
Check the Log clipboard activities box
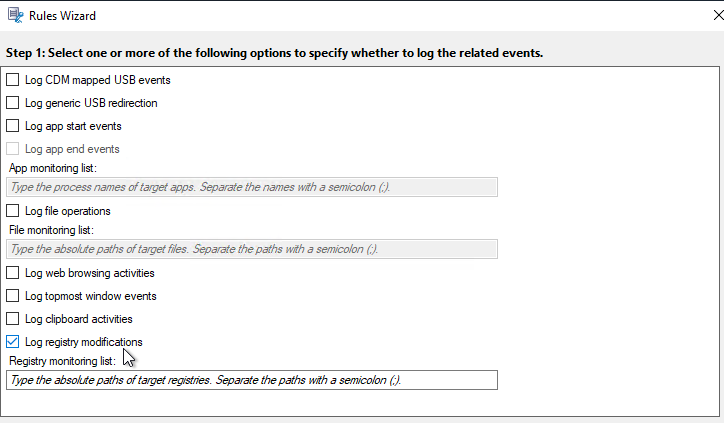(x=12, y=319)
